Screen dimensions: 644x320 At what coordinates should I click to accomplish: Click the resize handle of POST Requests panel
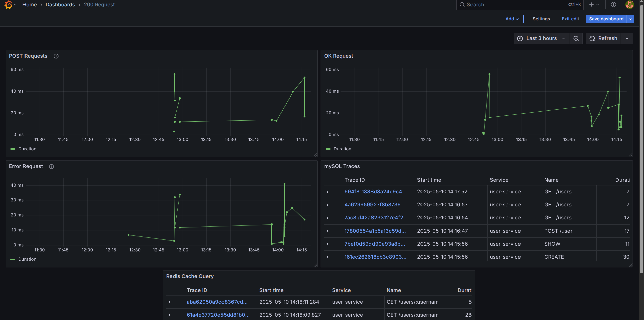click(x=315, y=155)
